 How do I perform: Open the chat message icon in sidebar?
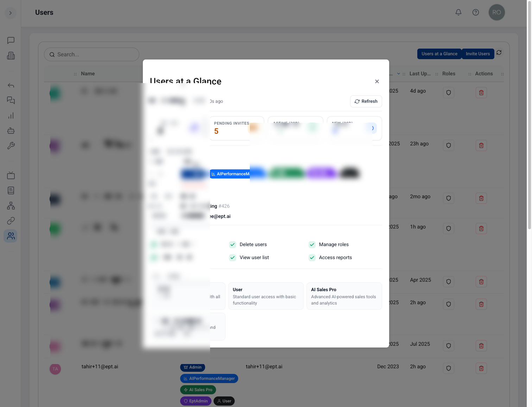coord(11,40)
